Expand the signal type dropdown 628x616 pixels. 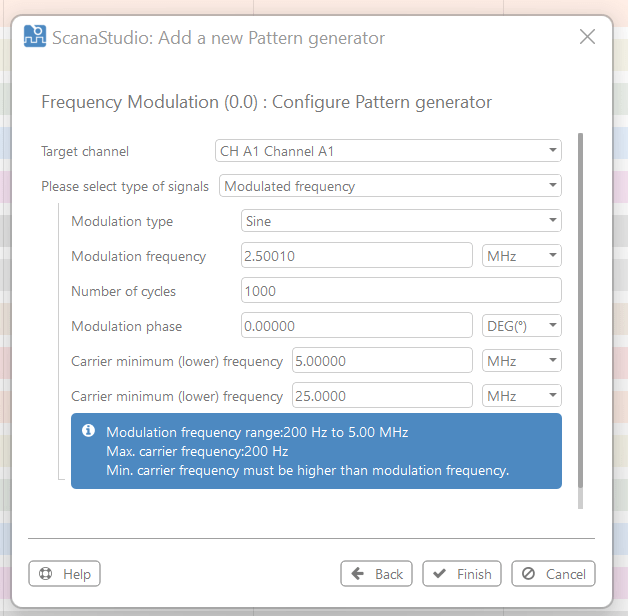point(390,186)
